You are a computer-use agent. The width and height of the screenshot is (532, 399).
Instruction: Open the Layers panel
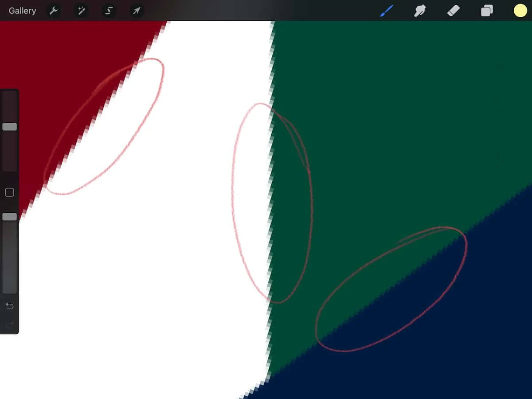(487, 11)
